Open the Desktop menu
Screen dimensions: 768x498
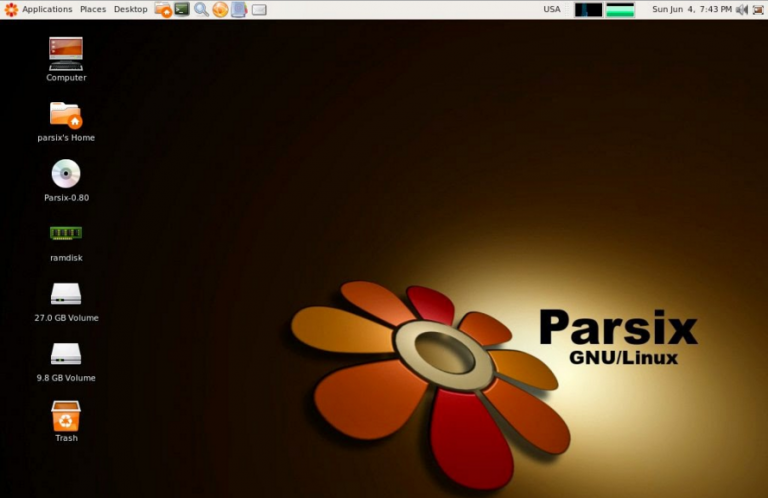[x=130, y=9]
